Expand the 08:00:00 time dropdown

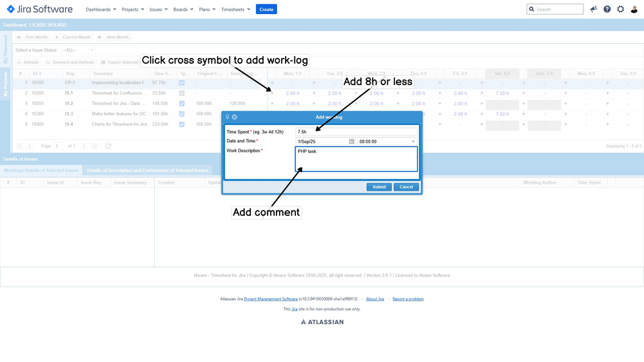tap(413, 141)
